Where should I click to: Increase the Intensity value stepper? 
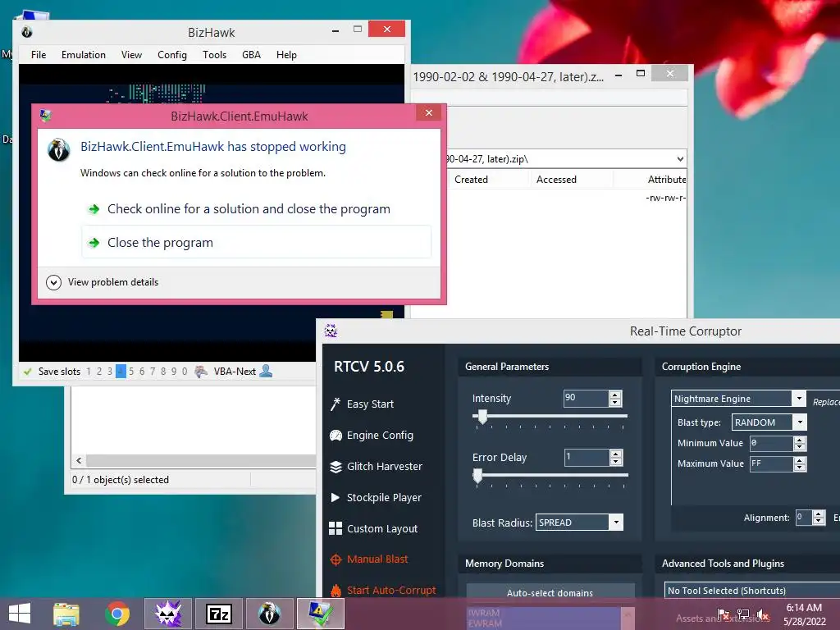click(615, 395)
